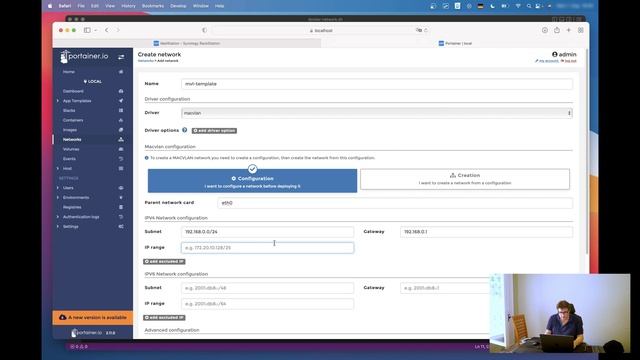Open the Safari Develop menu

coord(178,6)
